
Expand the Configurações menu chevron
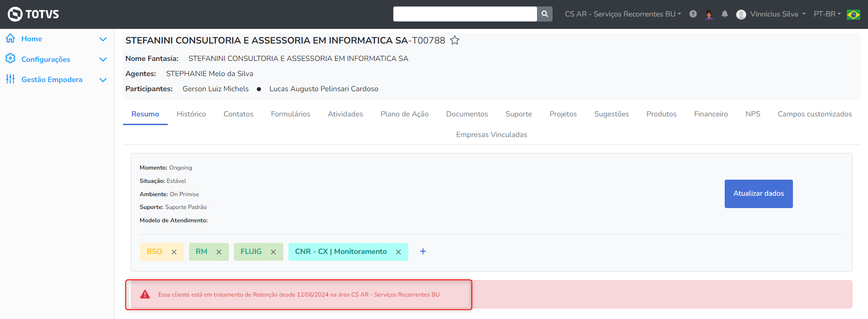click(x=103, y=59)
